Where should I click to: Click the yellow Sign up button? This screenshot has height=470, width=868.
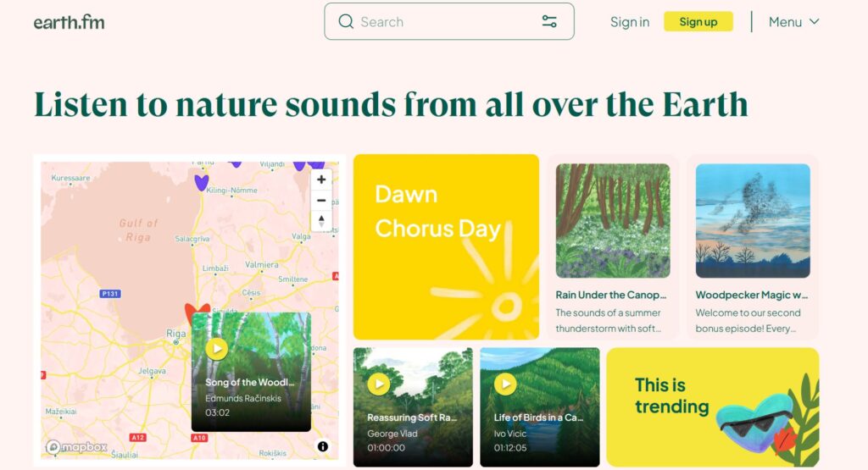(x=698, y=21)
